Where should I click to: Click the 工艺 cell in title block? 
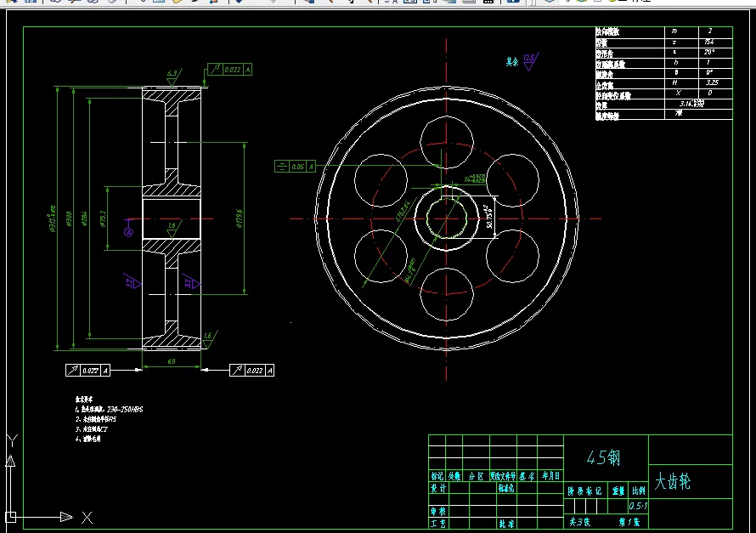437,524
